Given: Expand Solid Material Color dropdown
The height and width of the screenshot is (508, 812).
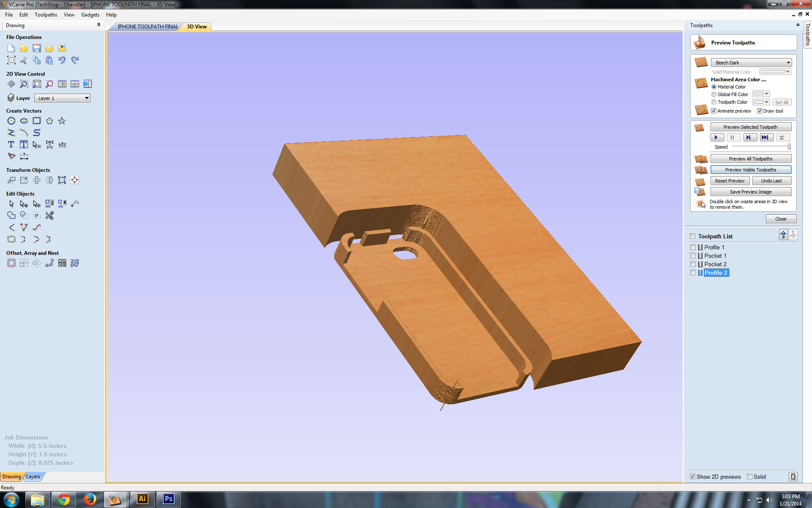Looking at the screenshot, I should click(x=787, y=72).
